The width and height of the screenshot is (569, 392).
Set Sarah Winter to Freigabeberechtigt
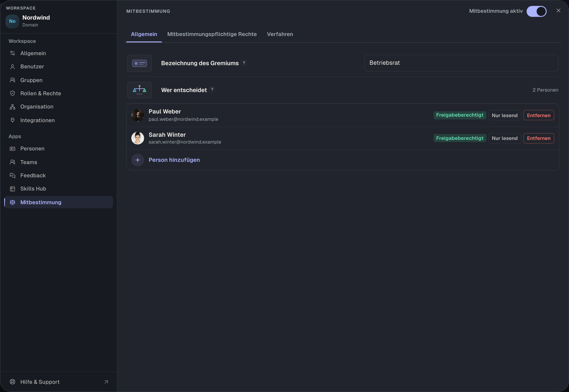460,138
